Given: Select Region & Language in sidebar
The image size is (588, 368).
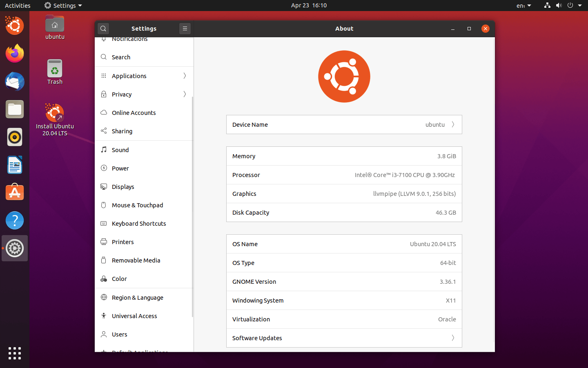Looking at the screenshot, I should pyautogui.click(x=144, y=297).
